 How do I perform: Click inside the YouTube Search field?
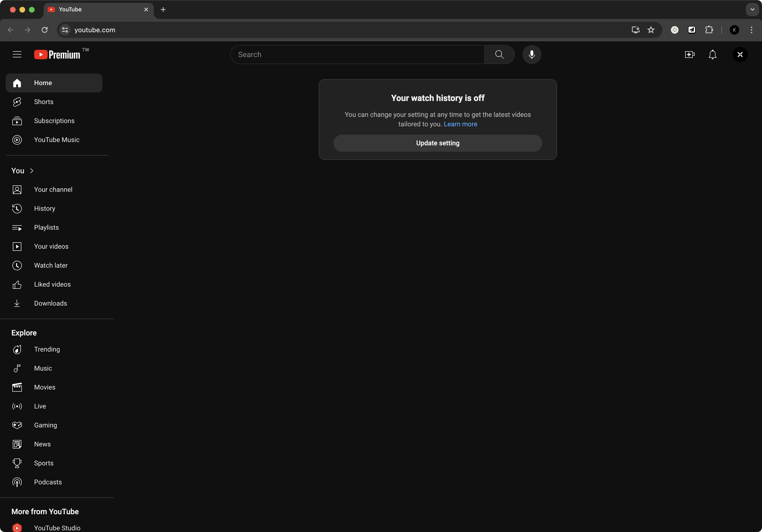click(x=357, y=54)
